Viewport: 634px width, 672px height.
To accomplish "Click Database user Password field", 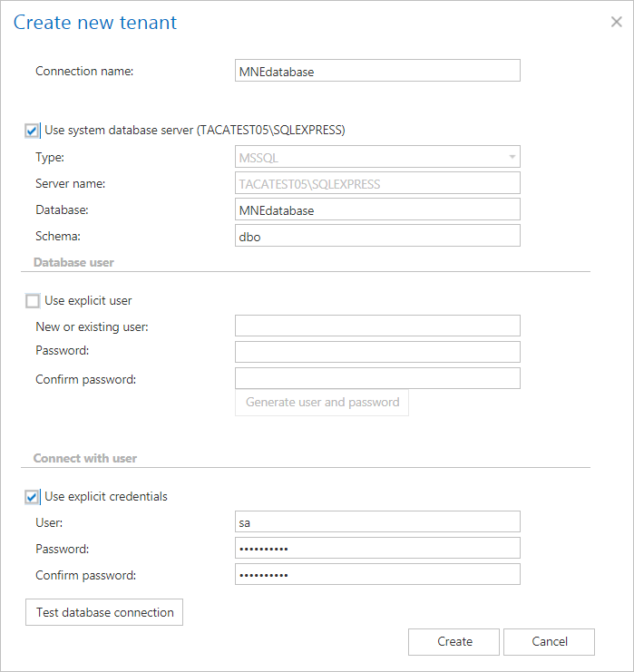I will coord(376,351).
